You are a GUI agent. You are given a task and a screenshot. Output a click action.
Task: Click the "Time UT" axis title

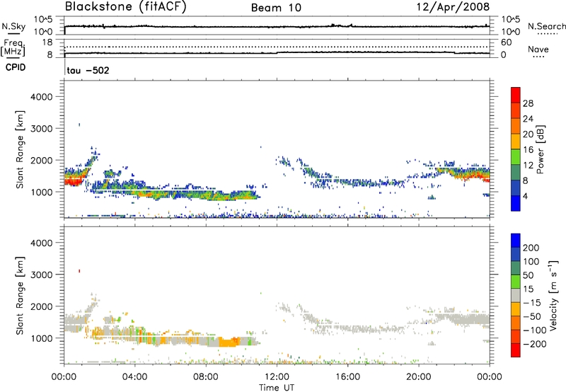277,388
